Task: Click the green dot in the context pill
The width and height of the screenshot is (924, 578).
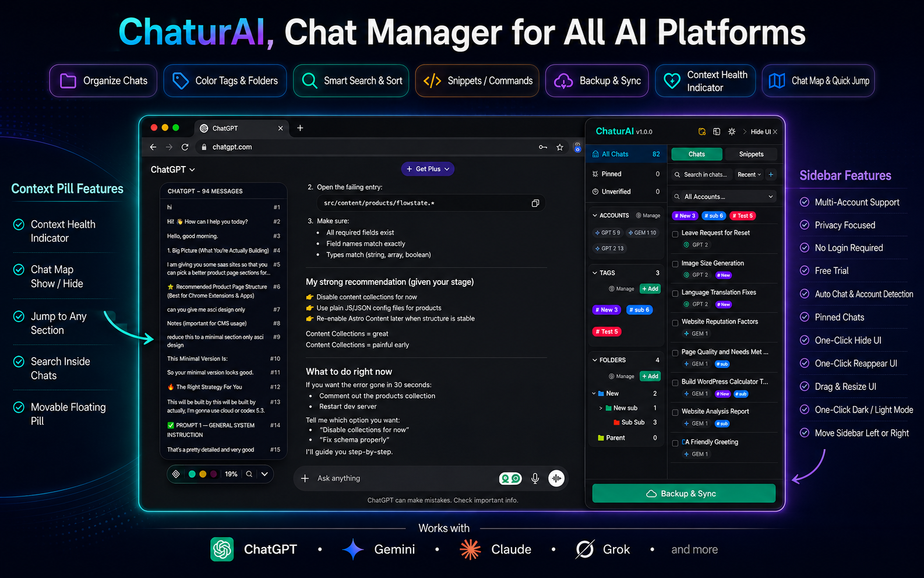Action: [x=192, y=474]
